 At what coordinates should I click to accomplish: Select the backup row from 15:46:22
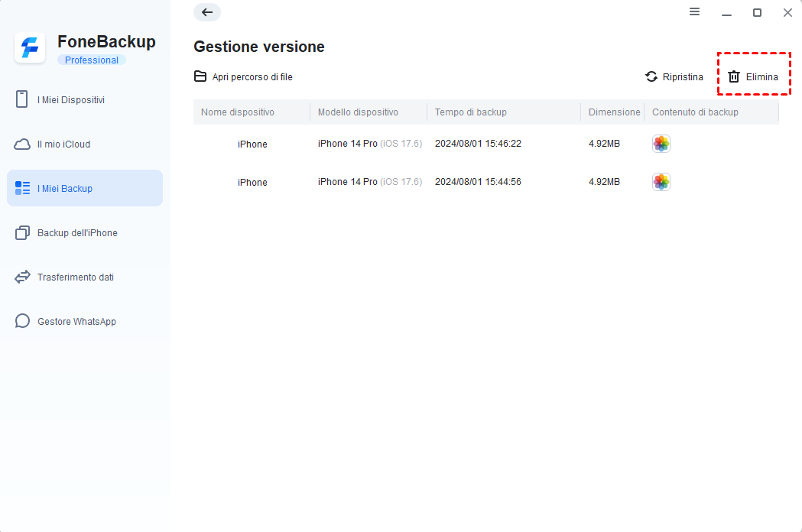pos(478,144)
